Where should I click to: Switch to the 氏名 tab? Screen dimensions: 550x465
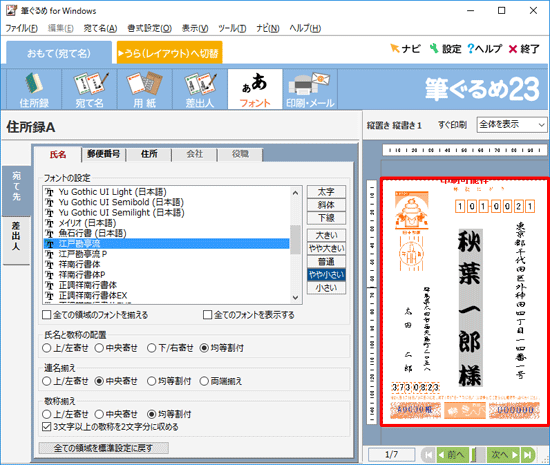58,154
